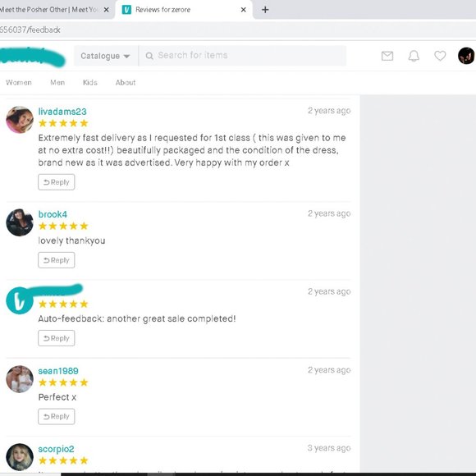Open the scorpio2 profile link
The image size is (476, 476).
(56, 449)
